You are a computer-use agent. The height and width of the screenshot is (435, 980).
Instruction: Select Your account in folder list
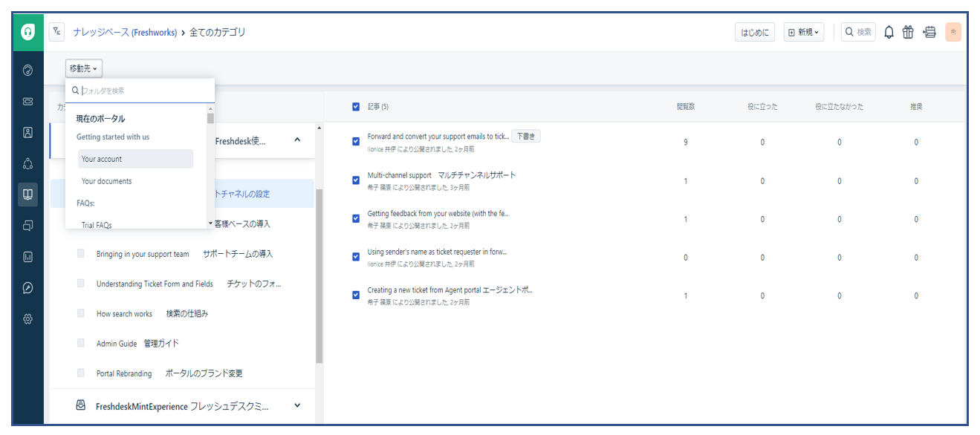tap(135, 159)
